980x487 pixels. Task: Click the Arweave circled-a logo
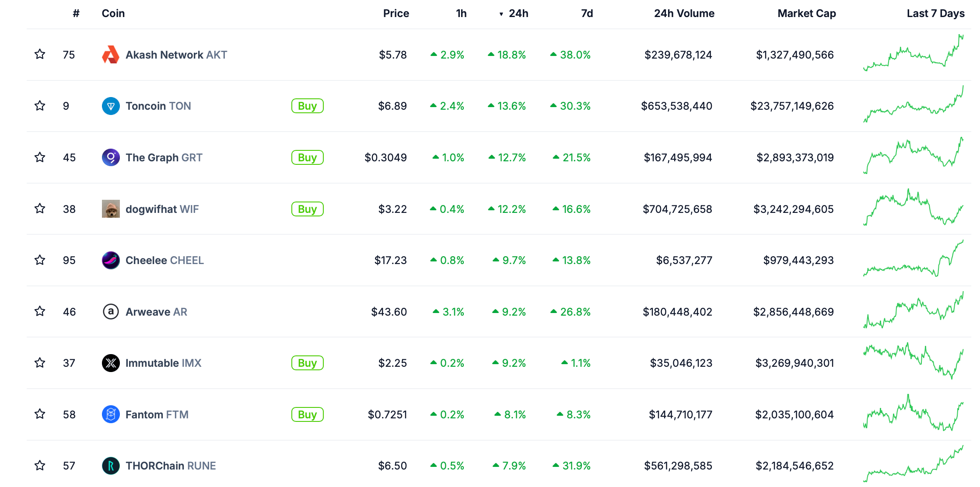[111, 312]
